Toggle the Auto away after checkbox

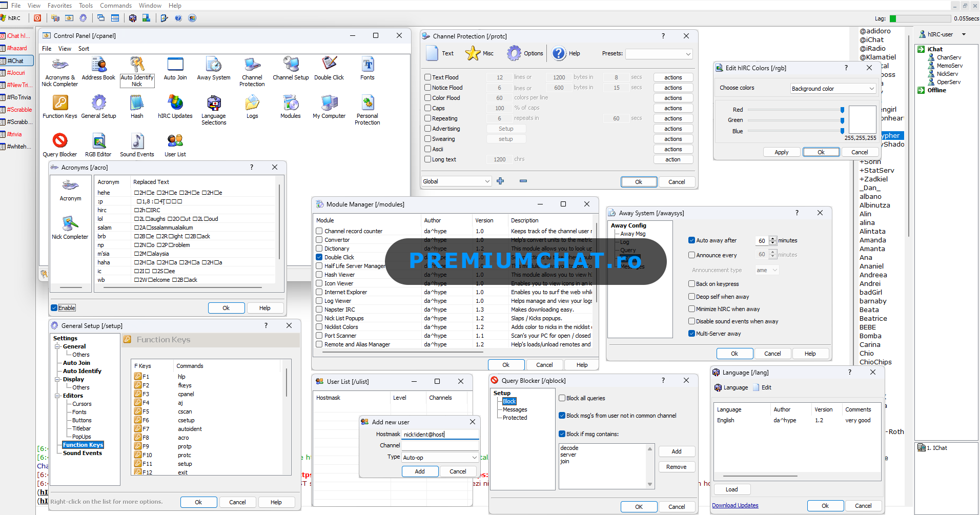[x=691, y=240]
